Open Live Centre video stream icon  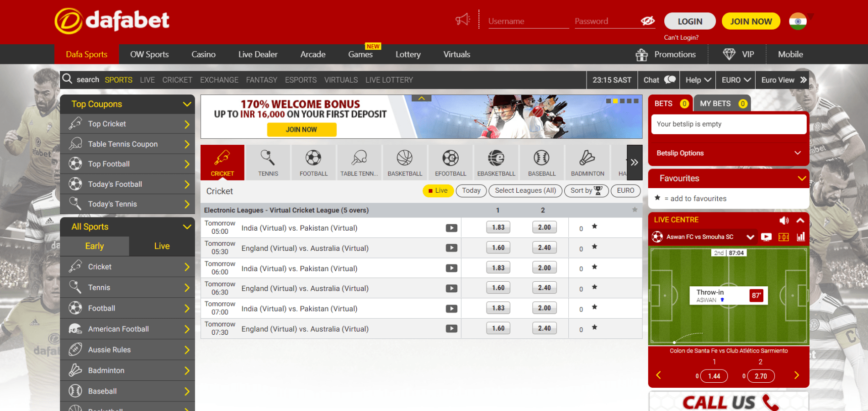point(766,237)
